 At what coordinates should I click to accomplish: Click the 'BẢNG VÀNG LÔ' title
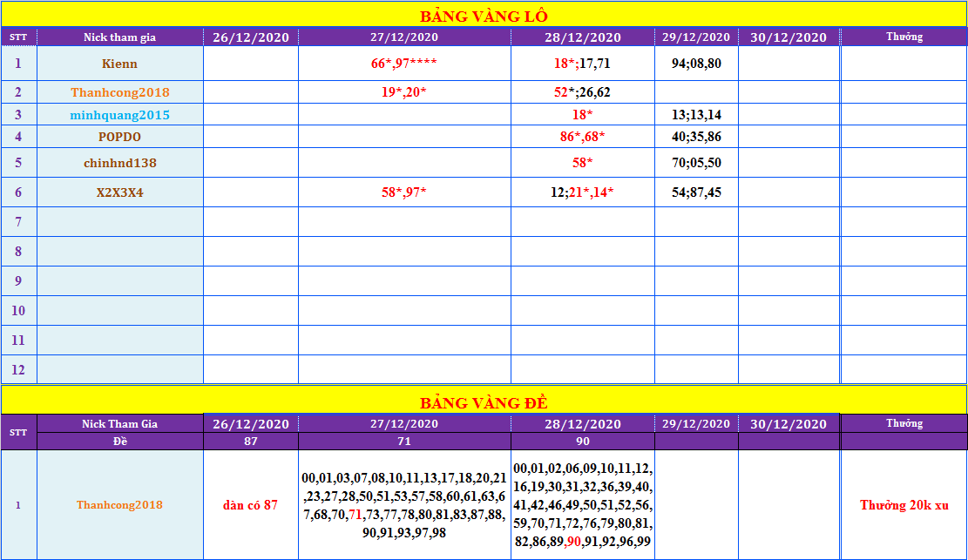click(x=484, y=16)
